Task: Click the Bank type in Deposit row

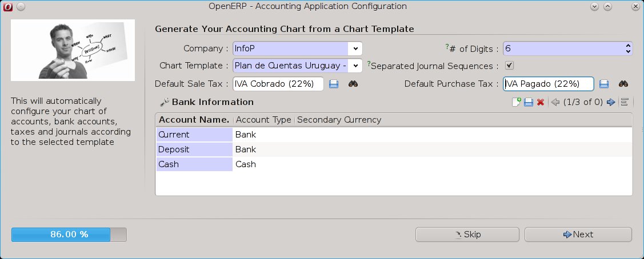Action: coord(246,149)
